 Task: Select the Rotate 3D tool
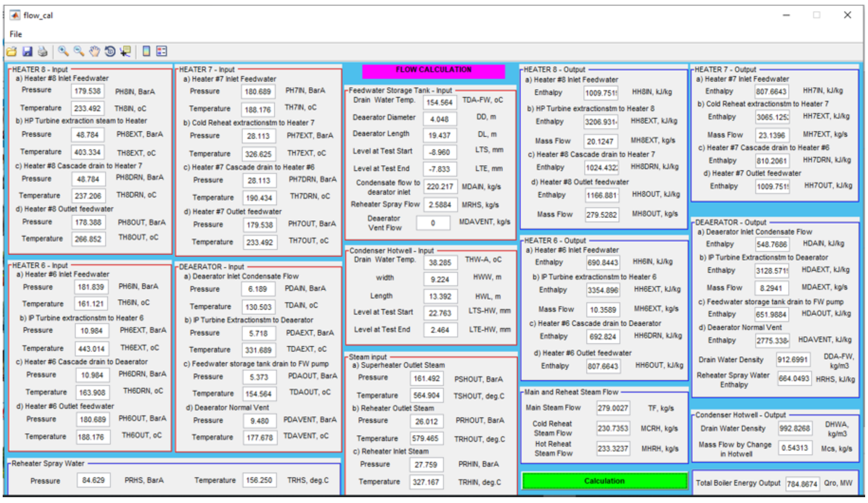[x=110, y=51]
